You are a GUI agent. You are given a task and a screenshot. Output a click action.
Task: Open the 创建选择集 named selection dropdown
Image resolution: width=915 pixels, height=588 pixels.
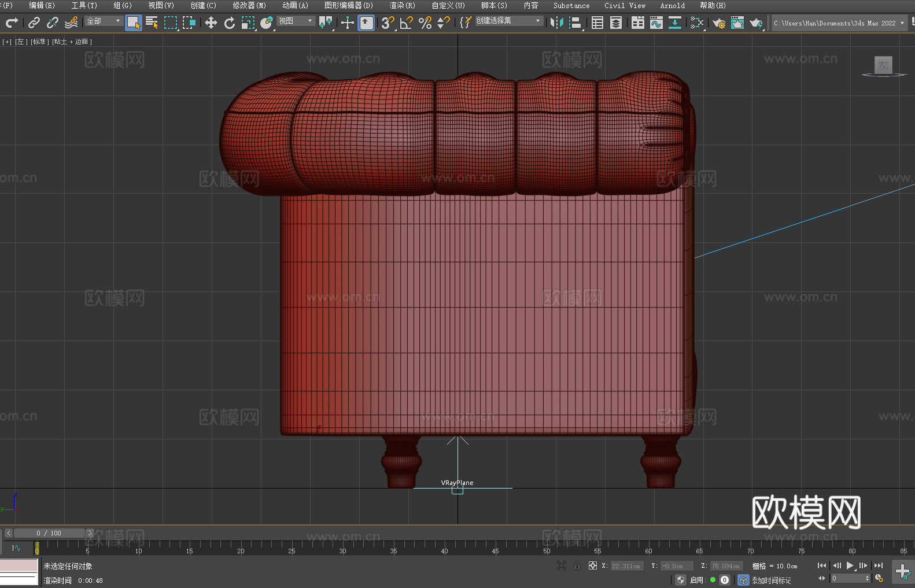pos(508,21)
